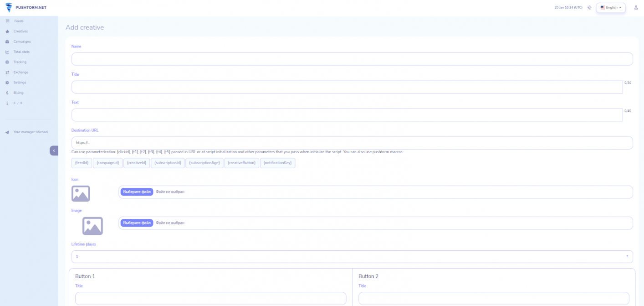Click the Pushtorm tornado logo icon

[9, 8]
